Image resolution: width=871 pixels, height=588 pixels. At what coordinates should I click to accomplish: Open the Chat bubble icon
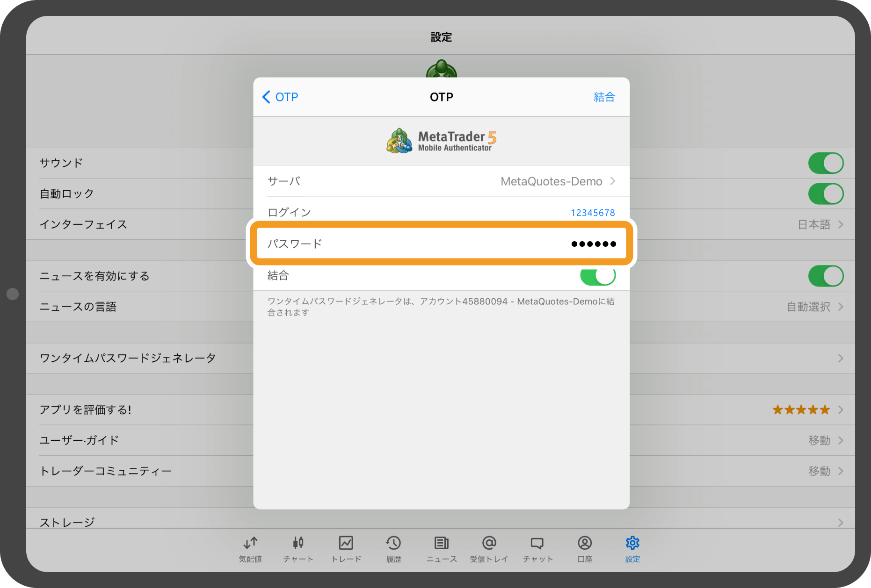pyautogui.click(x=537, y=543)
